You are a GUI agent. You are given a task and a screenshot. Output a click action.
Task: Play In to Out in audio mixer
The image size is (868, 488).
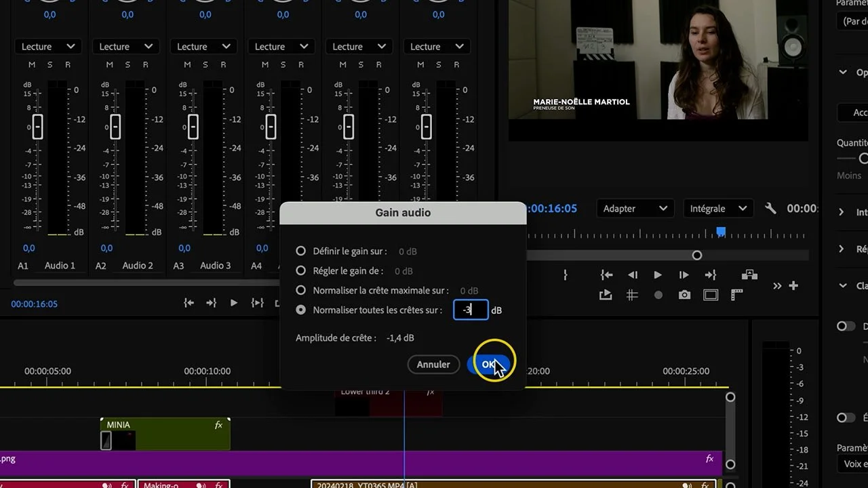click(257, 303)
